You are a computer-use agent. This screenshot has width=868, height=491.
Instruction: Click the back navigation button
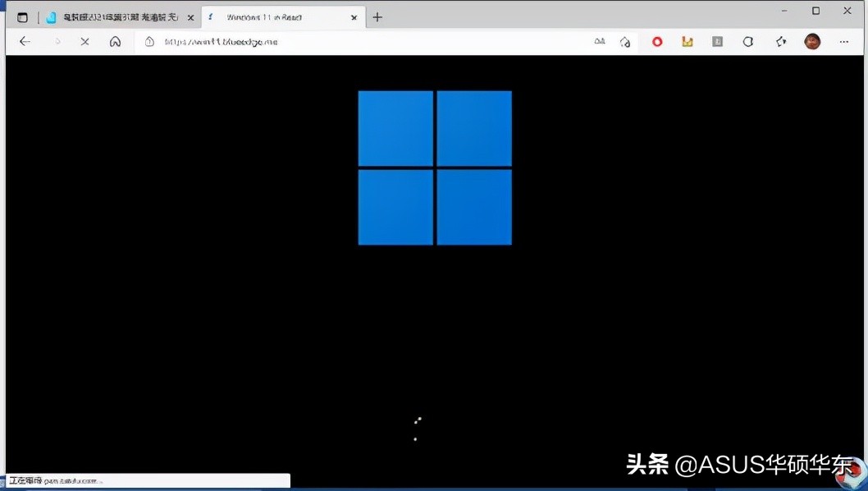tap(25, 41)
